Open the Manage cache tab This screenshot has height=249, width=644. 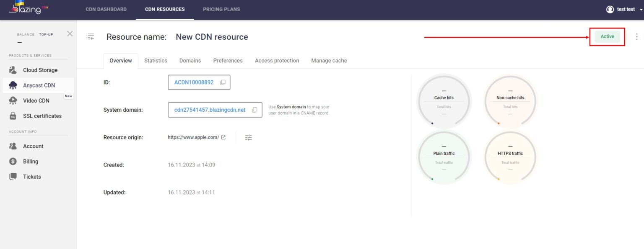coord(329,61)
